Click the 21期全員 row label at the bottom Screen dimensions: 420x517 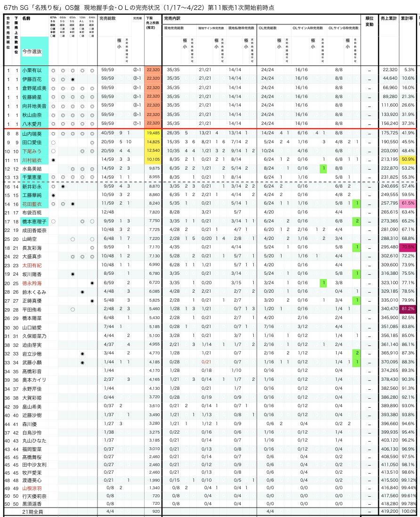tap(32, 511)
